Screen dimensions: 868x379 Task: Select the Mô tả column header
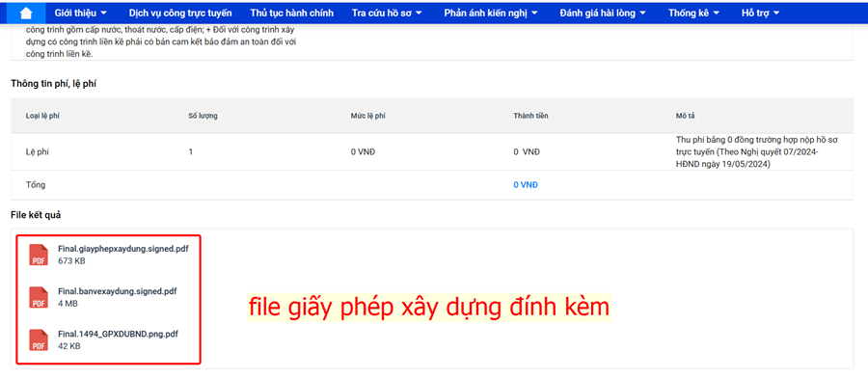pyautogui.click(x=685, y=116)
